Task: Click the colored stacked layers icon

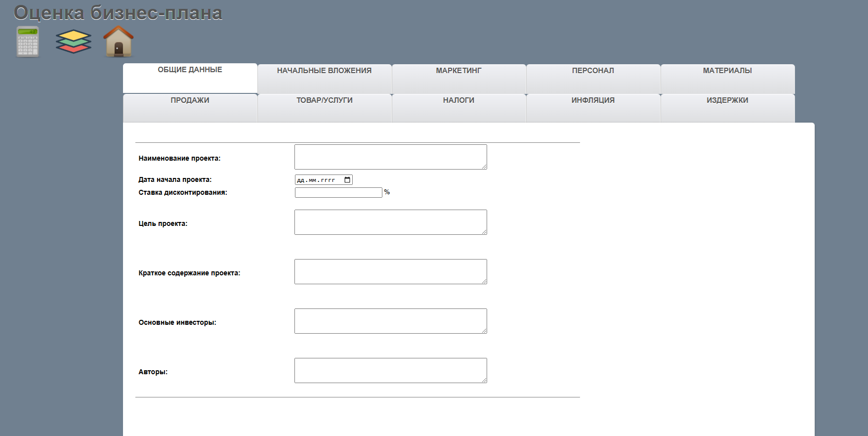Action: point(74,42)
